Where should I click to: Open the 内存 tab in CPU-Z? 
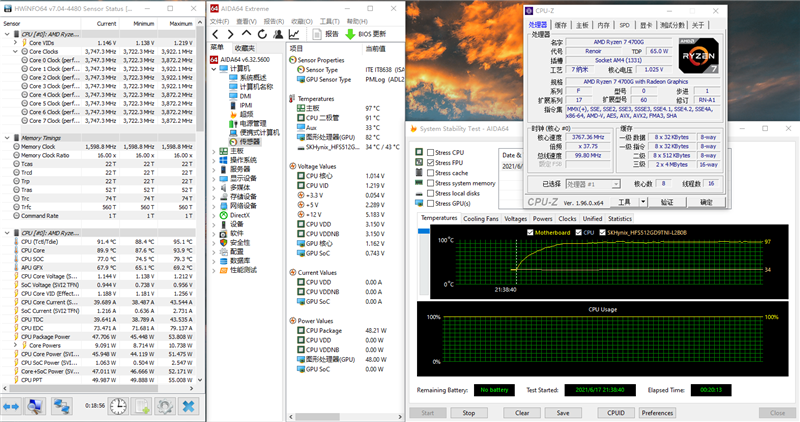click(603, 25)
